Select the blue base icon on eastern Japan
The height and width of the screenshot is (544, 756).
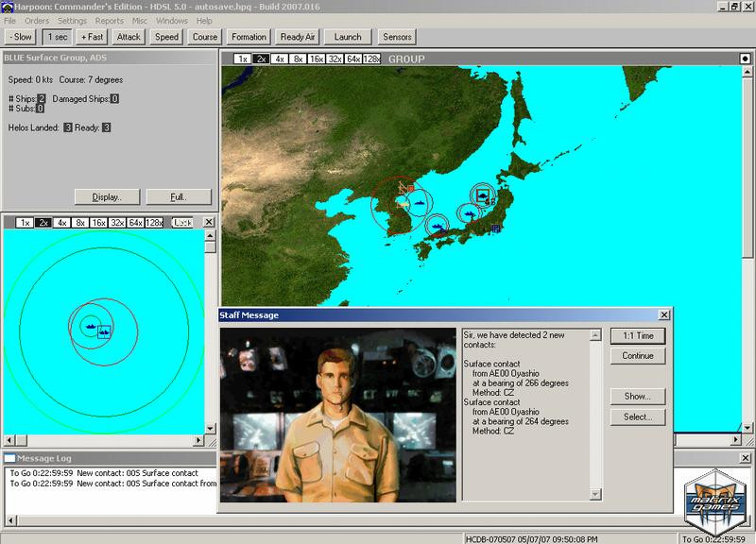495,228
